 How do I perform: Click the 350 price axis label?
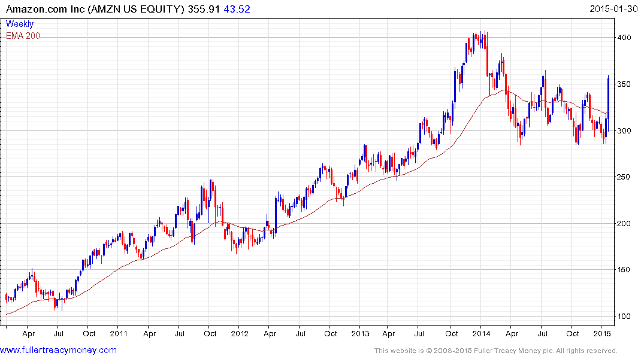(624, 84)
